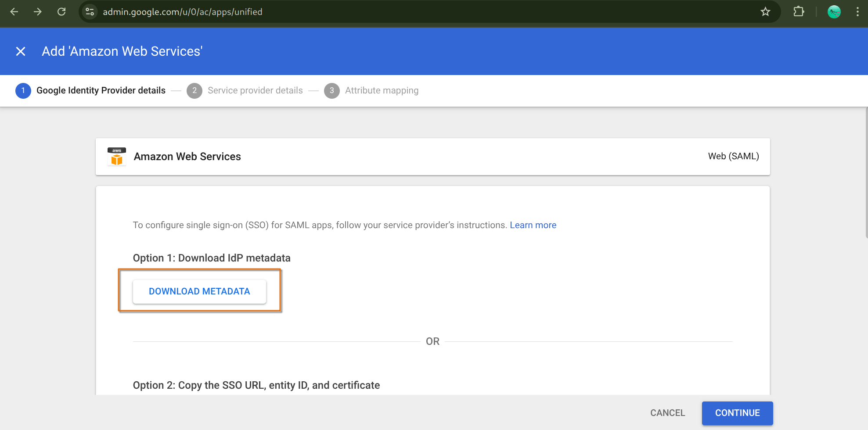Open the browser extensions puzzle icon
868x430 pixels.
799,12
